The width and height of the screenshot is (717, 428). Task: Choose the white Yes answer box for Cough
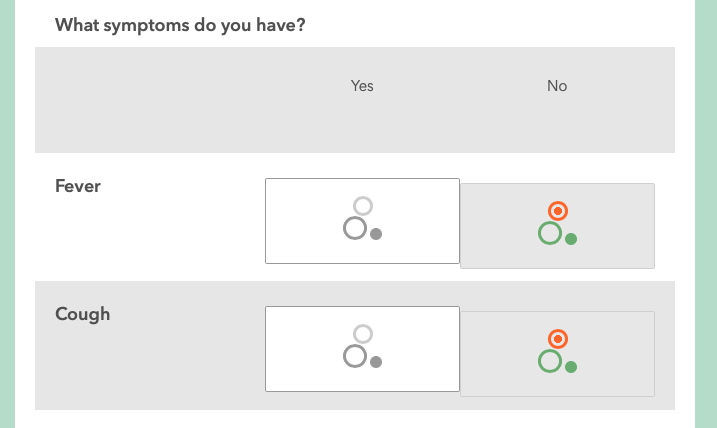click(300, 349)
